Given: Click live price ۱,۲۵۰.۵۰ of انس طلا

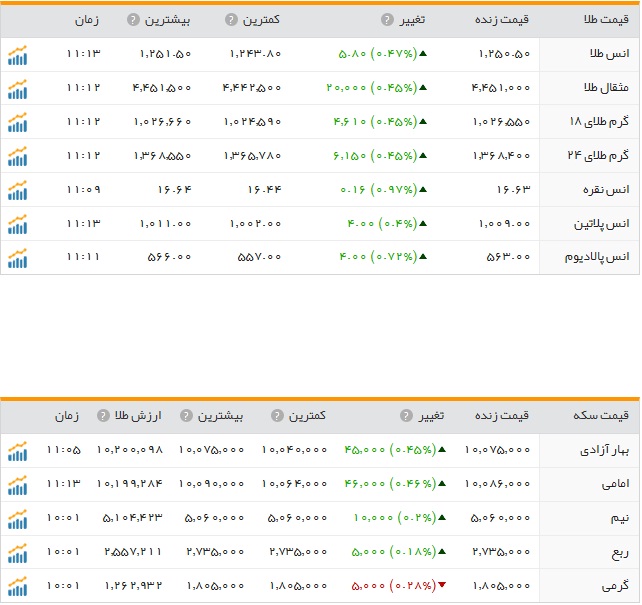Looking at the screenshot, I should [504, 54].
